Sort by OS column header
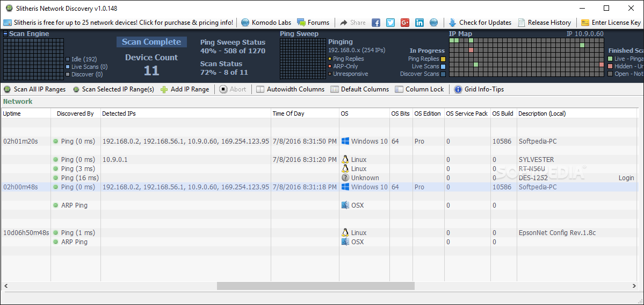Screen dimensions: 644x305 364,114
